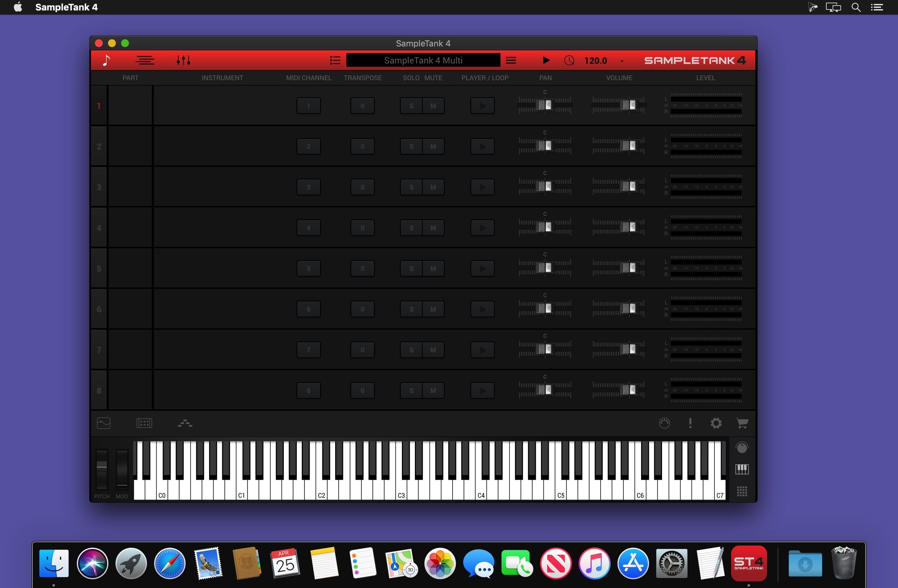Open the waveform edit panel icon
This screenshot has width=898, height=588.
[x=104, y=423]
